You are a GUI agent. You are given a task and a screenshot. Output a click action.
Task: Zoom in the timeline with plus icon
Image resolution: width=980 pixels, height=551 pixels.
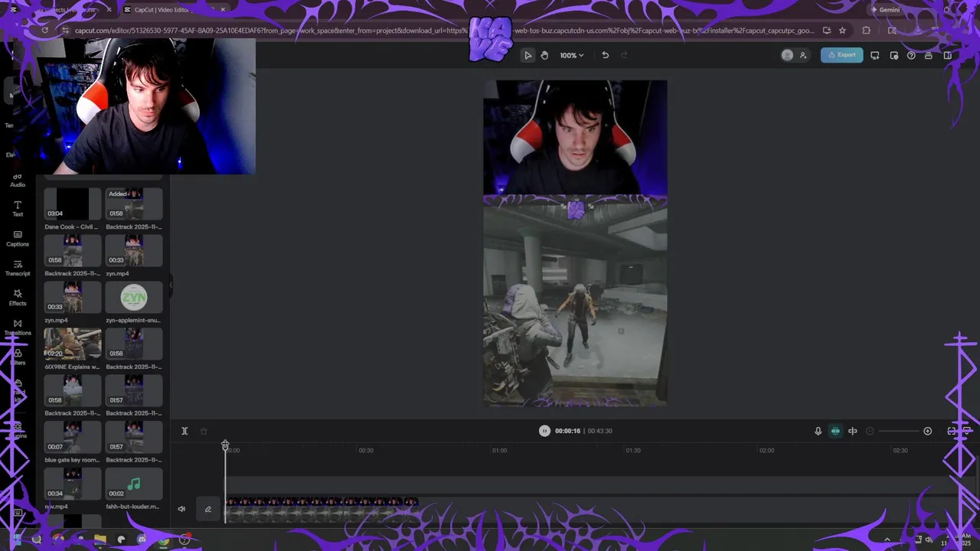coord(927,431)
